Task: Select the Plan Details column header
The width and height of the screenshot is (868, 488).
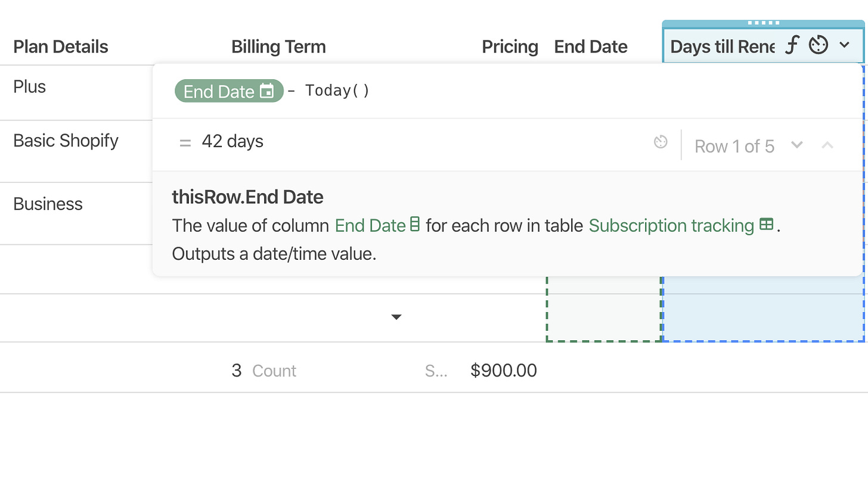Action: pos(61,46)
